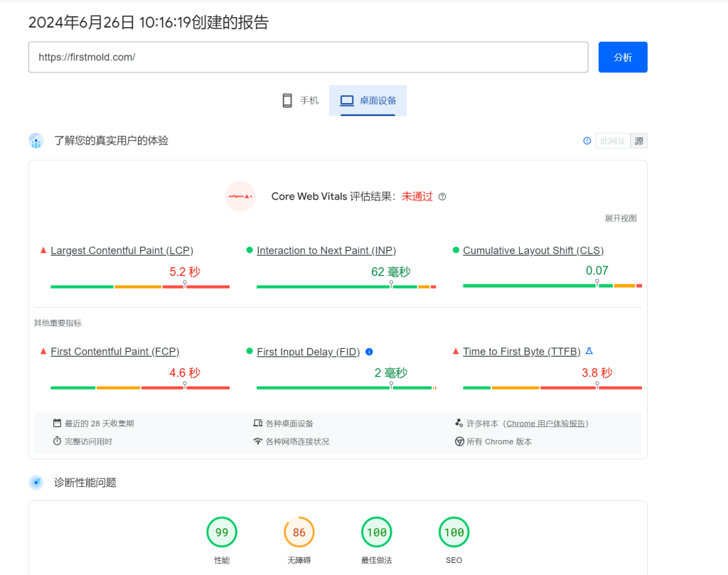728x575 pixels.
Task: Toggle the 此网址 option
Action: [x=612, y=141]
